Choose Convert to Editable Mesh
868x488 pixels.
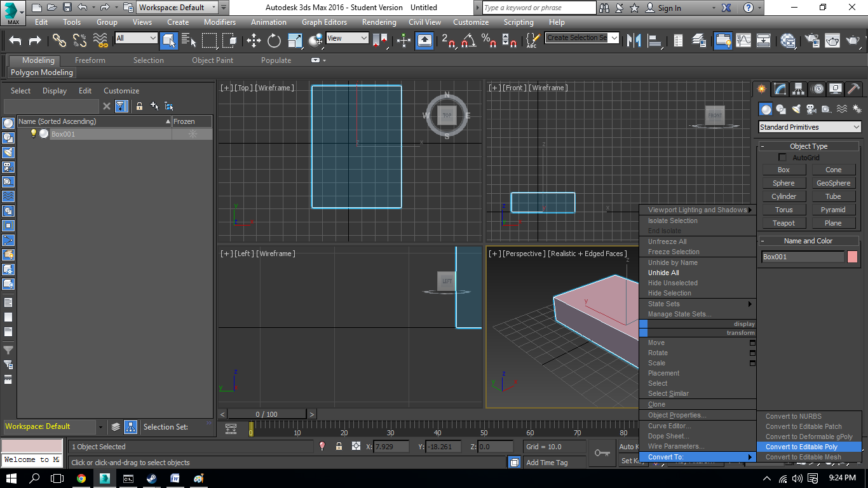coord(809,457)
